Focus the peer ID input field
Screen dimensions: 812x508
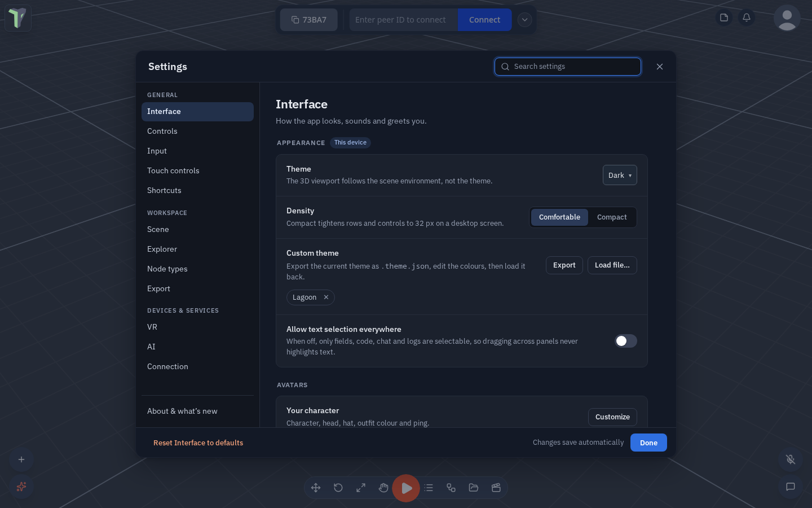(404, 20)
